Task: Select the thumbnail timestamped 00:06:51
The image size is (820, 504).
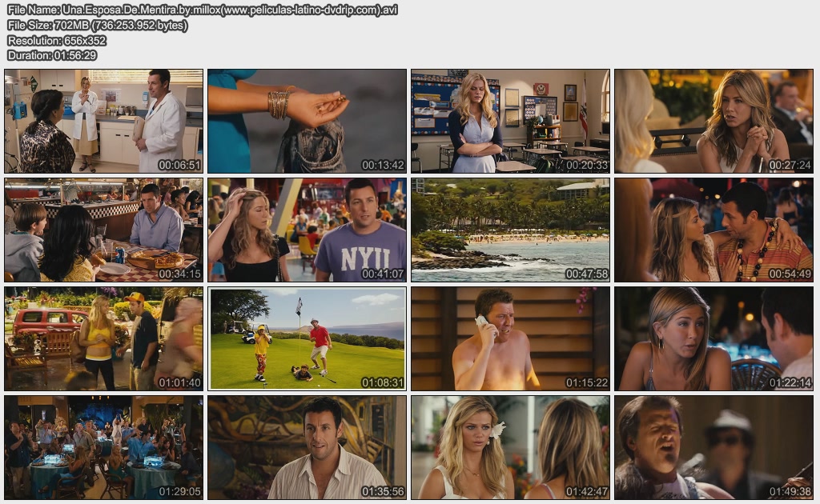Action: tap(103, 121)
